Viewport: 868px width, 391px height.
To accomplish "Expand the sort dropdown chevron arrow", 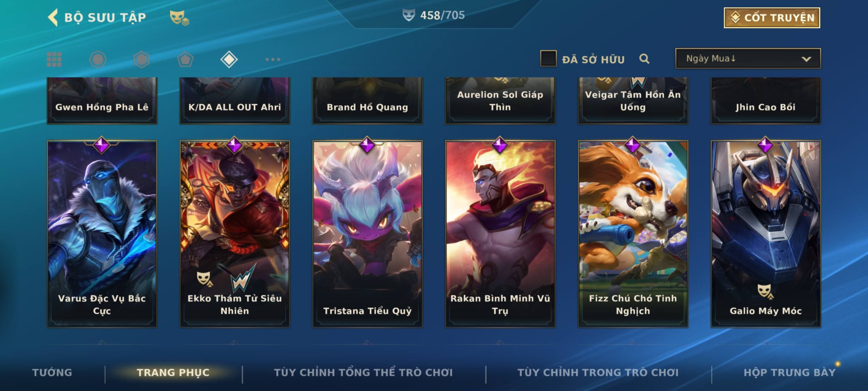I will pos(806,59).
